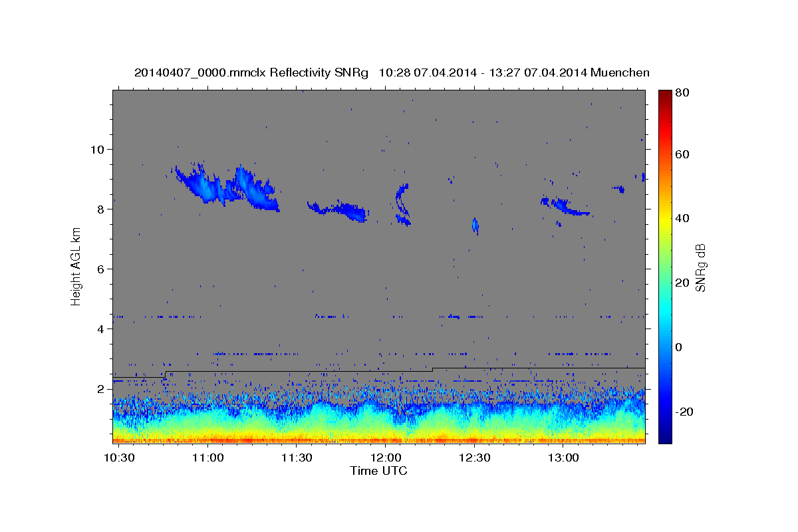Click the 12:00 time tick label
This screenshot has height=532, width=798.
tap(386, 458)
